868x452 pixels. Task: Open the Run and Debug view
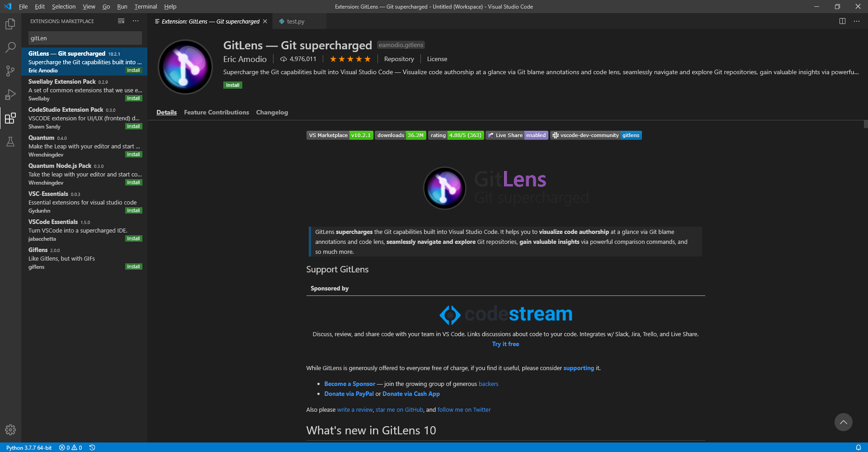[x=10, y=95]
